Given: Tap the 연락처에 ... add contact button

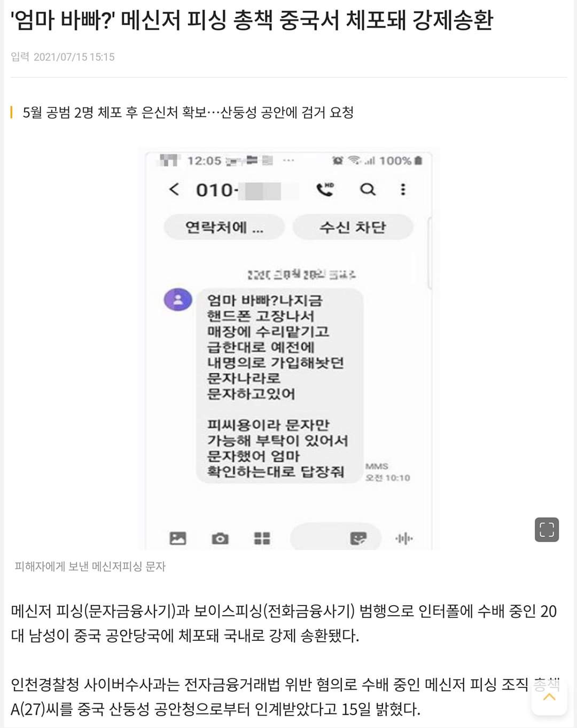Looking at the screenshot, I should coord(224,228).
